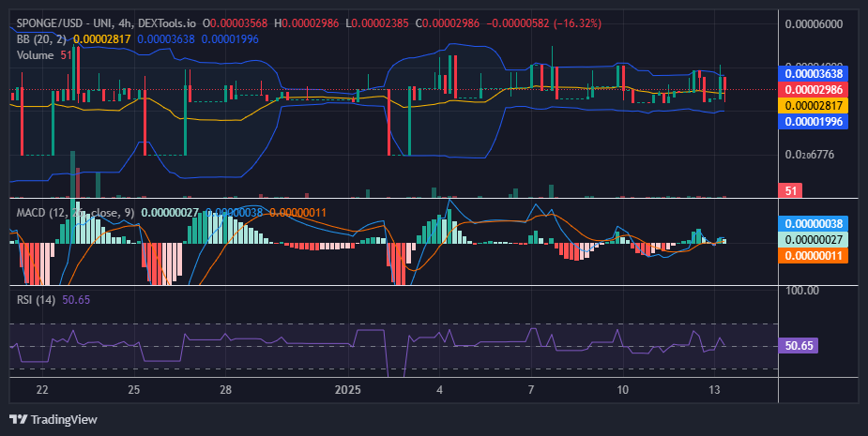868x436 pixels.
Task: Click the open value O0.00003568
Action: (235, 23)
